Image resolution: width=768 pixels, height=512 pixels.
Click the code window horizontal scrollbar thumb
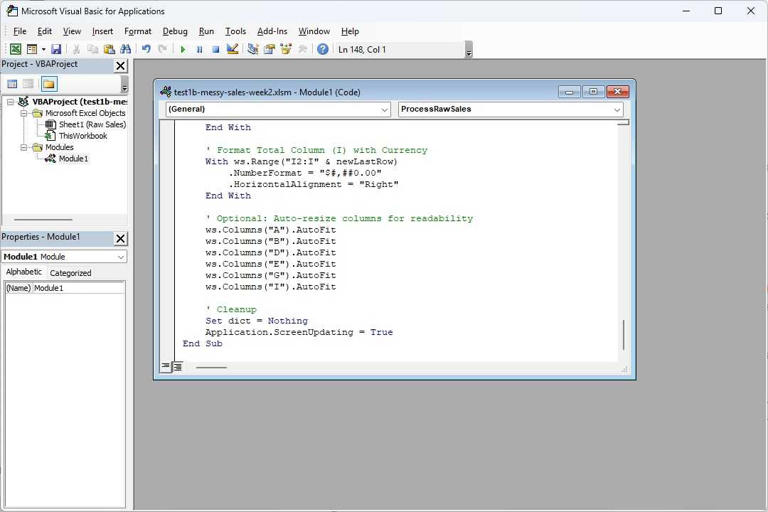(x=211, y=367)
